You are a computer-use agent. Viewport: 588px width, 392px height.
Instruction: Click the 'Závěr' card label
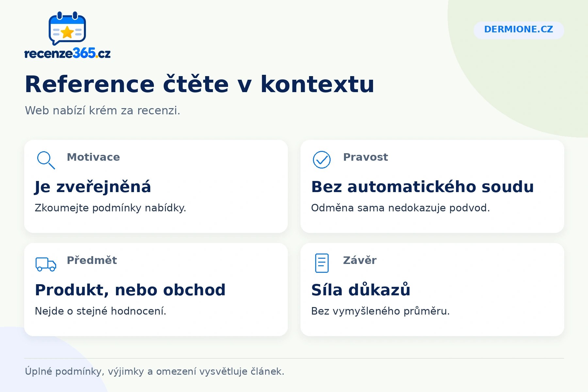click(360, 260)
